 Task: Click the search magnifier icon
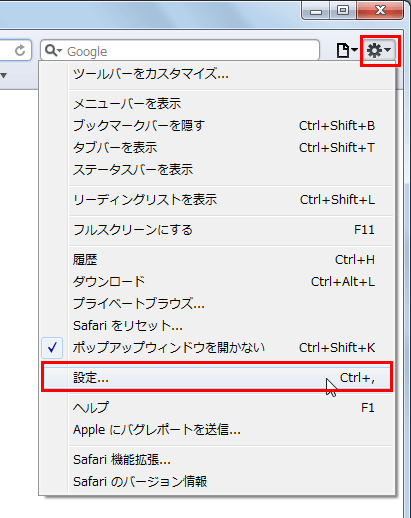[54, 51]
